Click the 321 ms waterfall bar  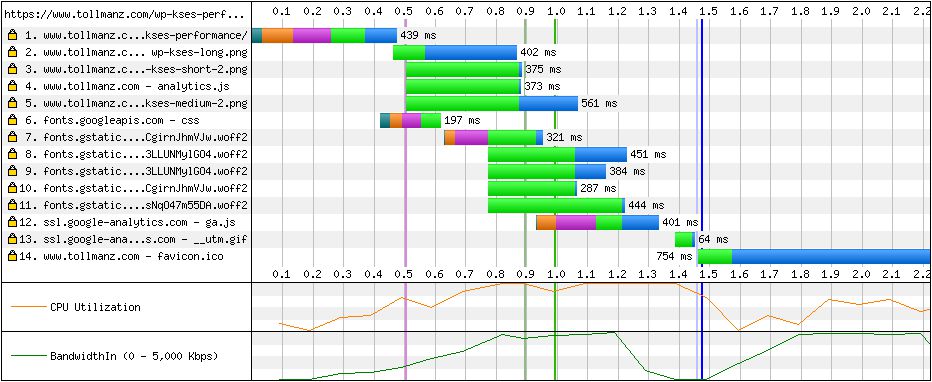click(x=493, y=137)
